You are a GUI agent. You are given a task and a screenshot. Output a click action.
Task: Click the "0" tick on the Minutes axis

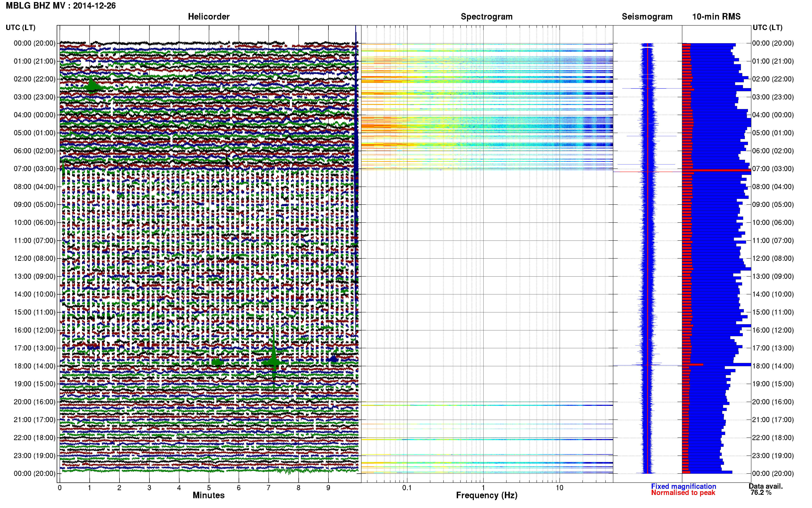tap(60, 487)
